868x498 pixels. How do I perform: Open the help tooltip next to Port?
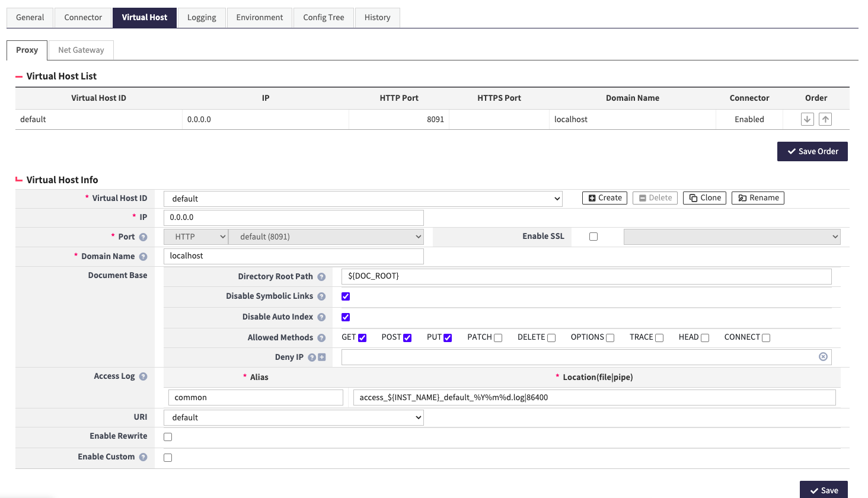click(x=142, y=236)
